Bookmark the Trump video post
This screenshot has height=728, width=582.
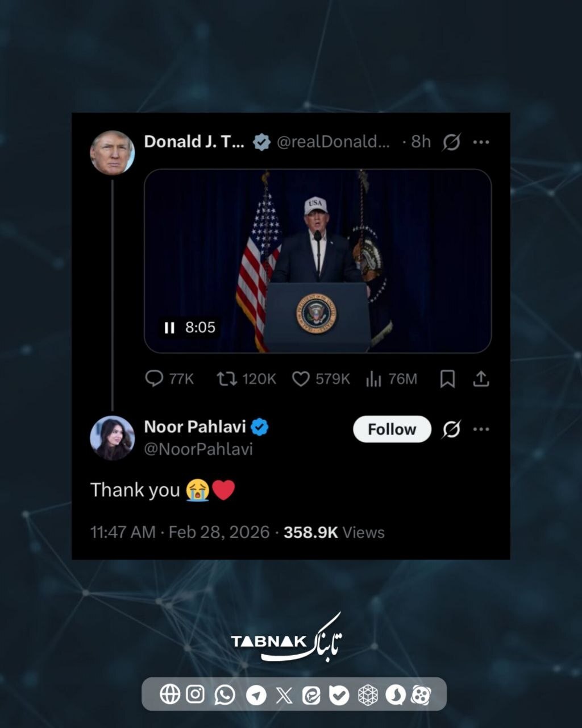[447, 379]
